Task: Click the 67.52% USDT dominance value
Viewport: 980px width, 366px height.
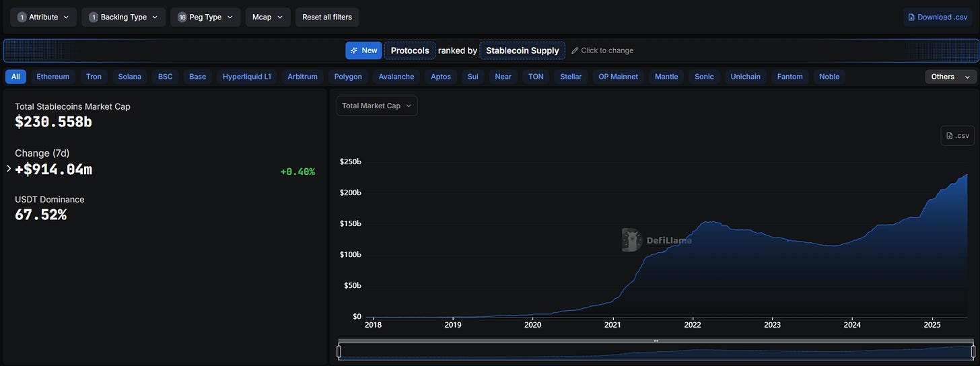Action: point(40,215)
